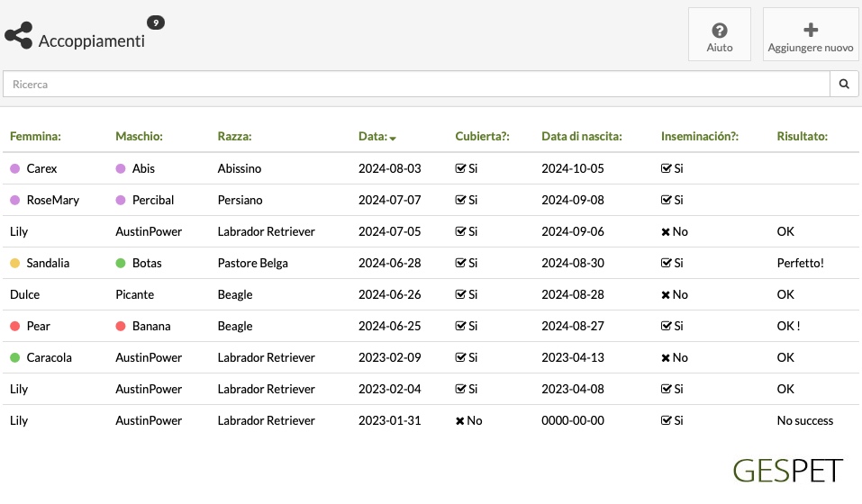Sort by Razza column header
Screen dimensions: 862x504
click(235, 136)
